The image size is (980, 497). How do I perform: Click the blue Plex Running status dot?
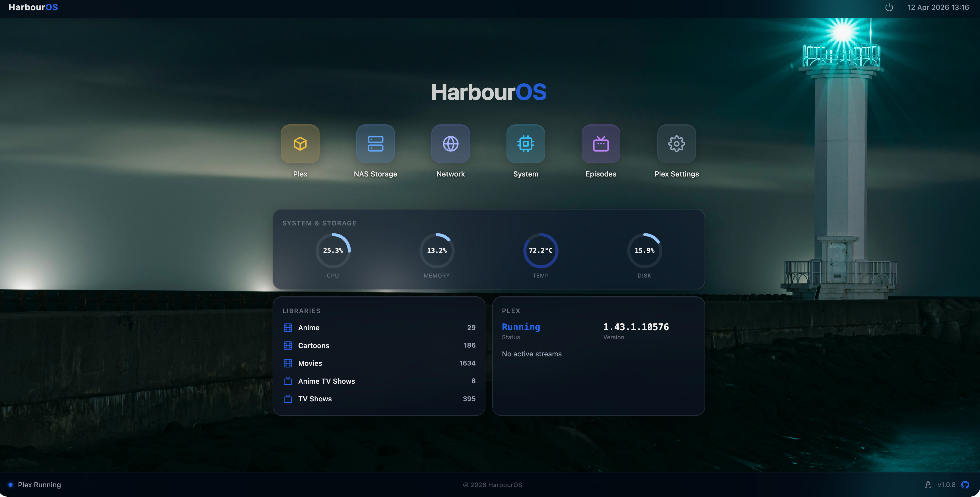point(11,484)
